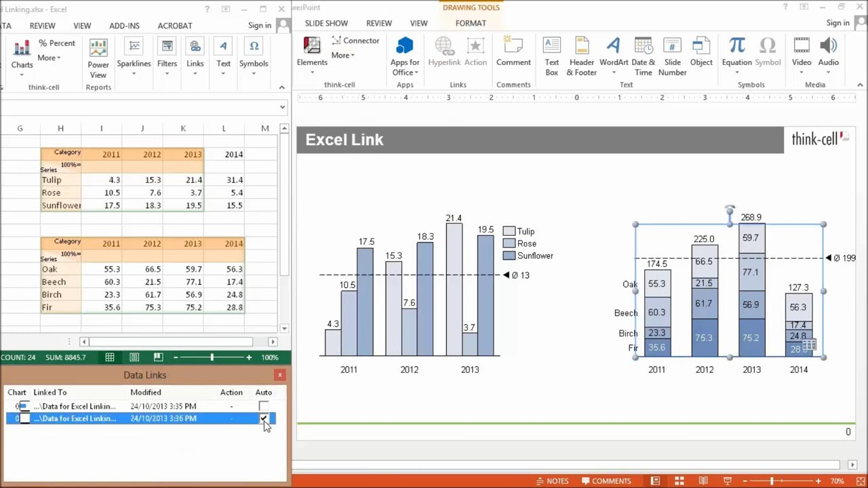This screenshot has width=868, height=488.
Task: Start PowerPoint Slide Show from status bar
Action: click(x=727, y=481)
